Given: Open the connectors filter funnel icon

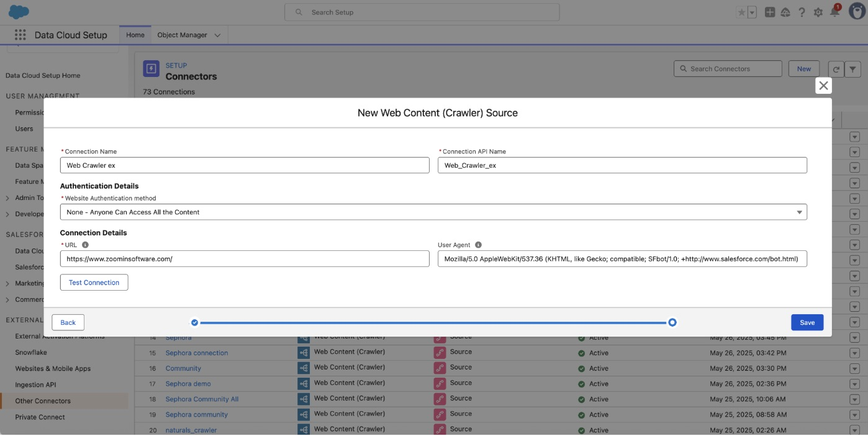Looking at the screenshot, I should pyautogui.click(x=853, y=70).
